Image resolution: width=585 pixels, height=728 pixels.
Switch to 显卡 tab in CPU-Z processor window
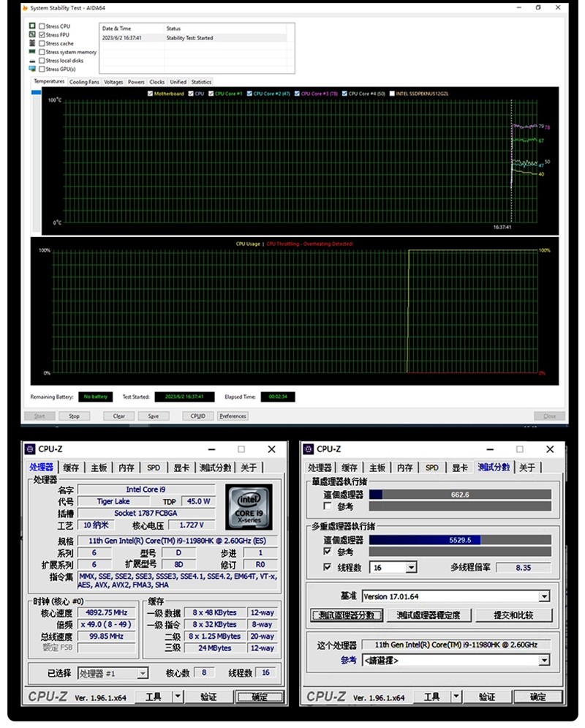(181, 468)
